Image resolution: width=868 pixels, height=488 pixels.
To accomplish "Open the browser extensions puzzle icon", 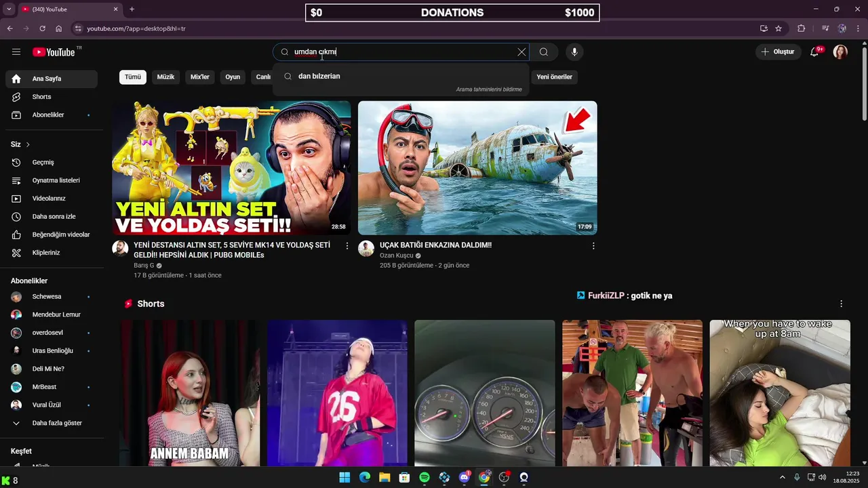I will (x=802, y=28).
